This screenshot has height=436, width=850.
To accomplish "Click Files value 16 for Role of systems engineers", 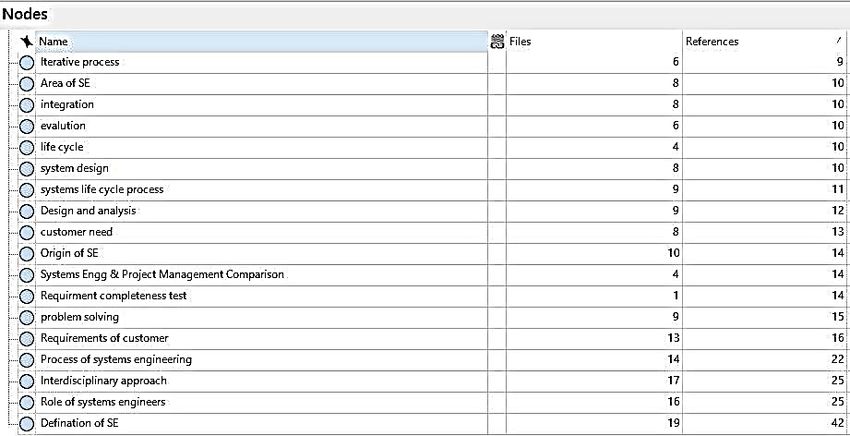I will click(673, 402).
